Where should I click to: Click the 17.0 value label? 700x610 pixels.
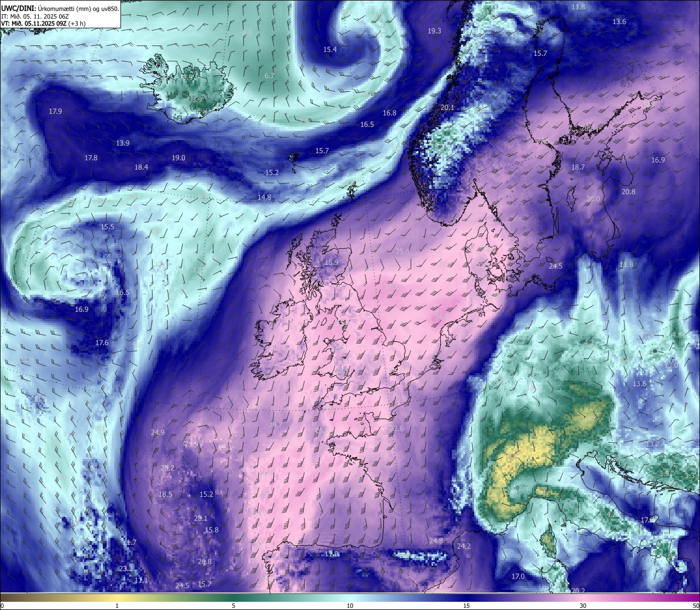(x=518, y=577)
